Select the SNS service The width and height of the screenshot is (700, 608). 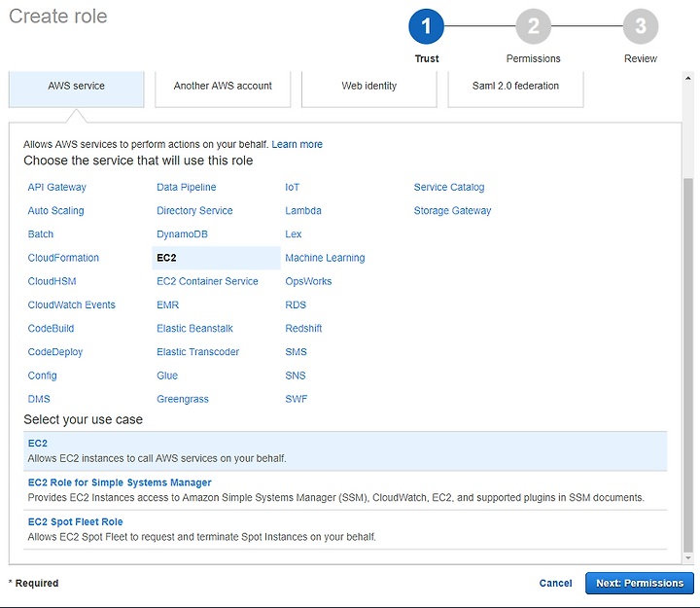click(x=296, y=376)
